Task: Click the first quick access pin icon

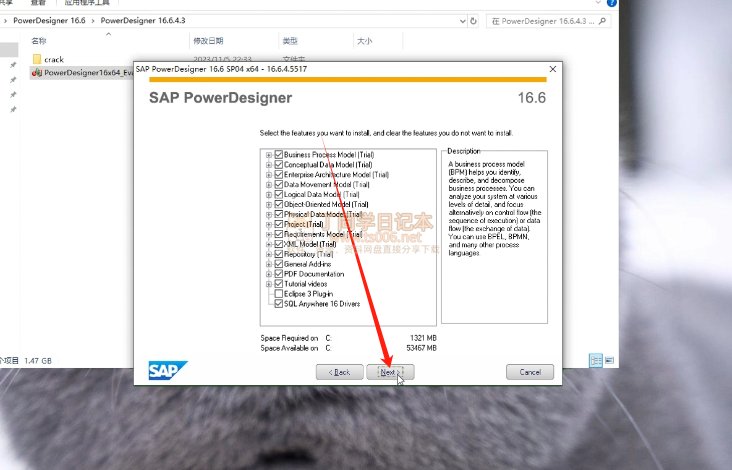Action: 13,63
